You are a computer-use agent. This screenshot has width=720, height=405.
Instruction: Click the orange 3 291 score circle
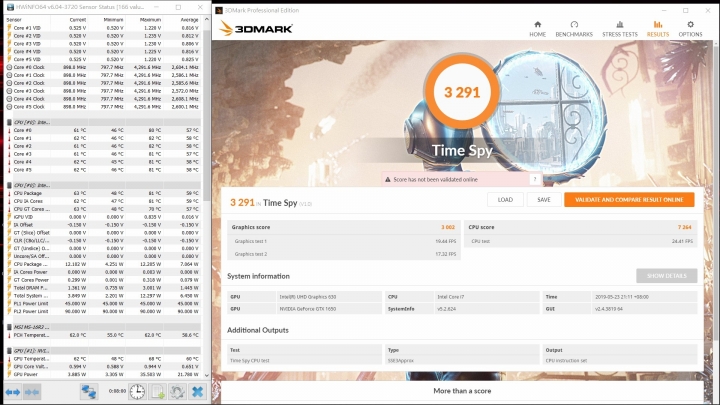[x=462, y=92]
